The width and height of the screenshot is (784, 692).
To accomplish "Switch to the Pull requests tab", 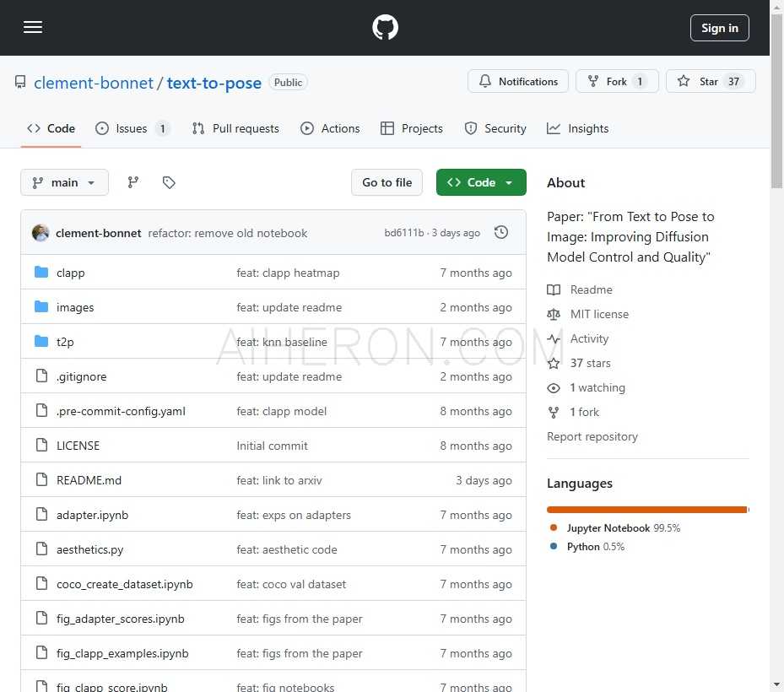I will 235,128.
